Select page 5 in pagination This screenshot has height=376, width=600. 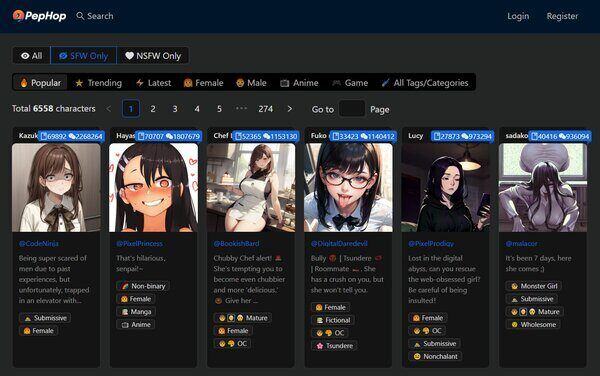(219, 109)
